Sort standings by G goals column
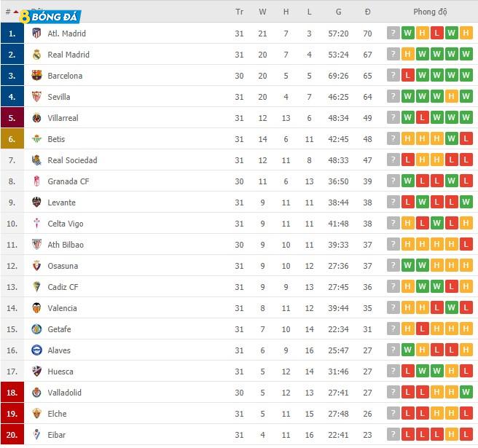This screenshot has width=478, height=448. (339, 12)
